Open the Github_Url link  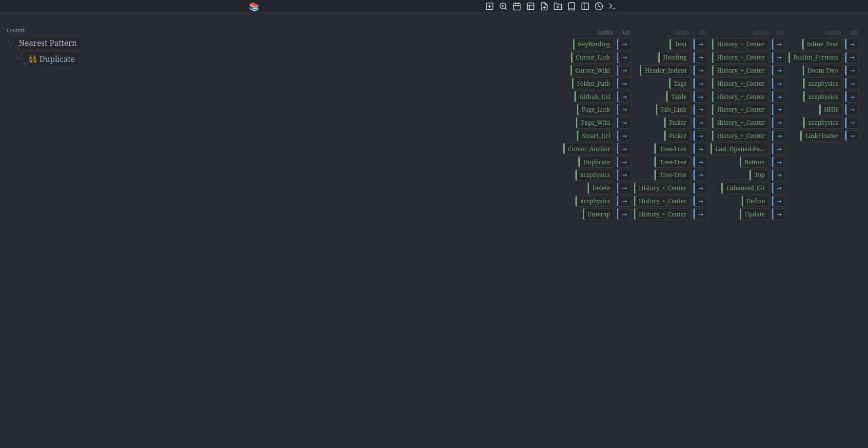(594, 97)
